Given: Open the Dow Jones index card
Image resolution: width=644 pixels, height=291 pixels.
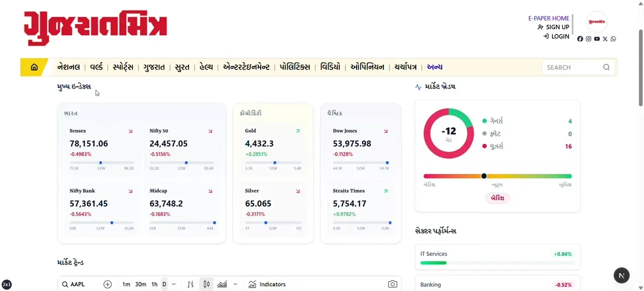Looking at the screenshot, I should [361, 149].
